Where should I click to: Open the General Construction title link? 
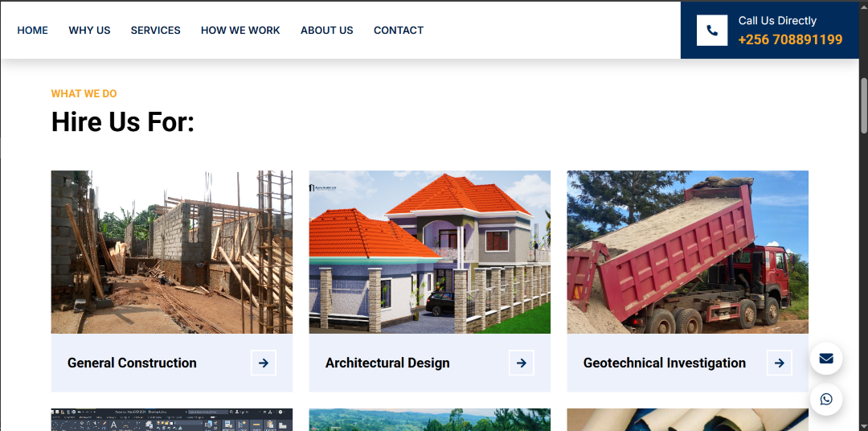132,363
